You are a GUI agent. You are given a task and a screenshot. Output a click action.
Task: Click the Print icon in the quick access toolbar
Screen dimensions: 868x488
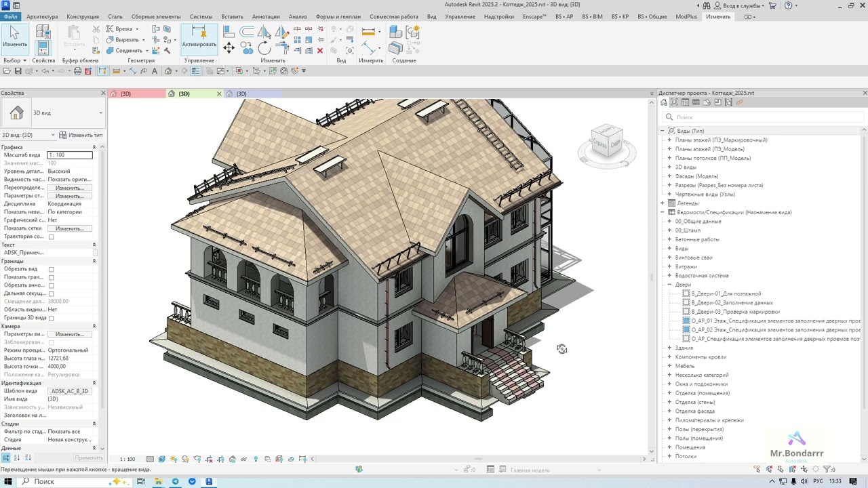pyautogui.click(x=77, y=70)
